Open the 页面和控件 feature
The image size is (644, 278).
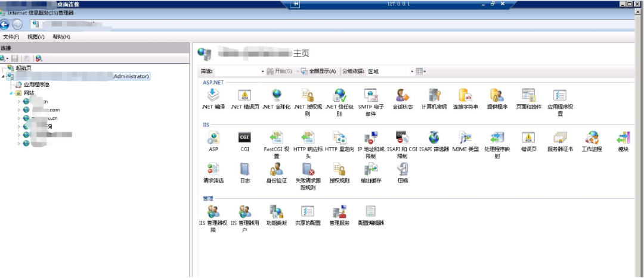tap(528, 99)
